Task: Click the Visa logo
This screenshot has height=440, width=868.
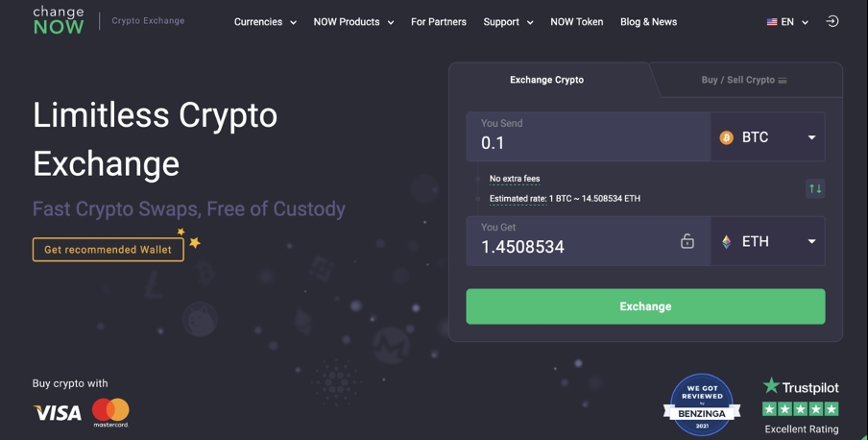Action: pyautogui.click(x=58, y=413)
